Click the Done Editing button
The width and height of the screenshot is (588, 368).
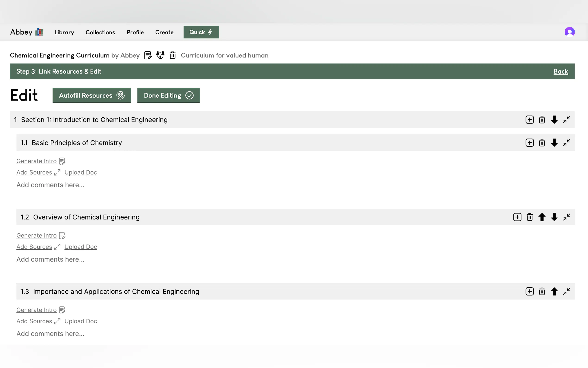coord(169,95)
